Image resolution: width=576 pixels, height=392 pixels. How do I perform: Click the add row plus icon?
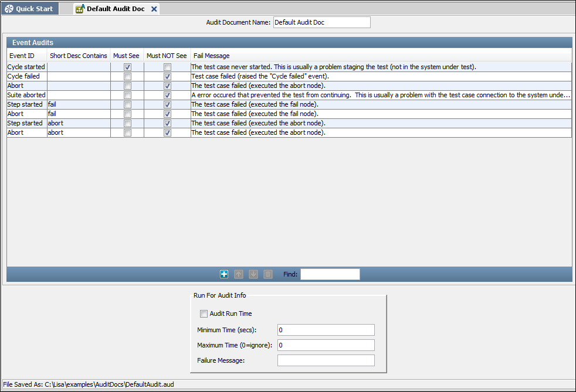click(x=224, y=274)
